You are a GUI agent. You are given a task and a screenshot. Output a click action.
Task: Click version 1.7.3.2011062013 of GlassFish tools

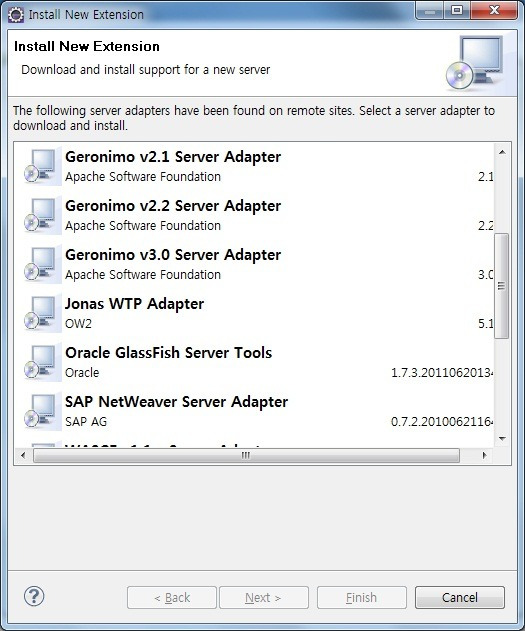pos(442,373)
